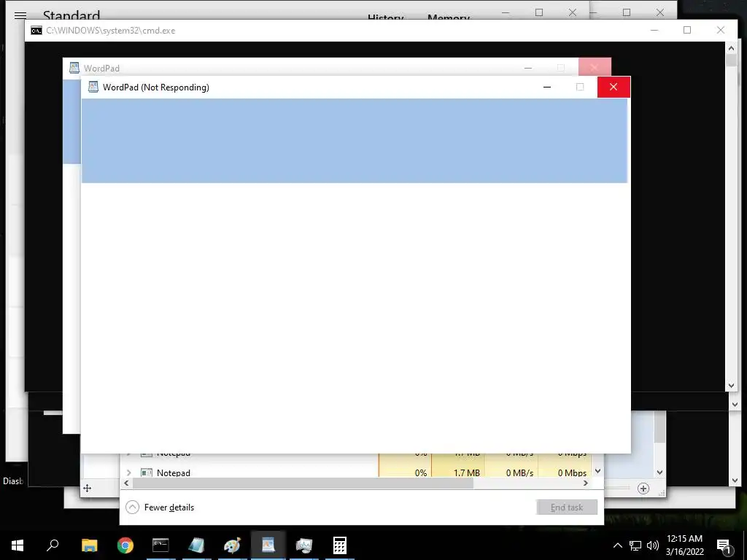The image size is (747, 560).
Task: Click the cmd.exe window title icon
Action: tap(36, 31)
